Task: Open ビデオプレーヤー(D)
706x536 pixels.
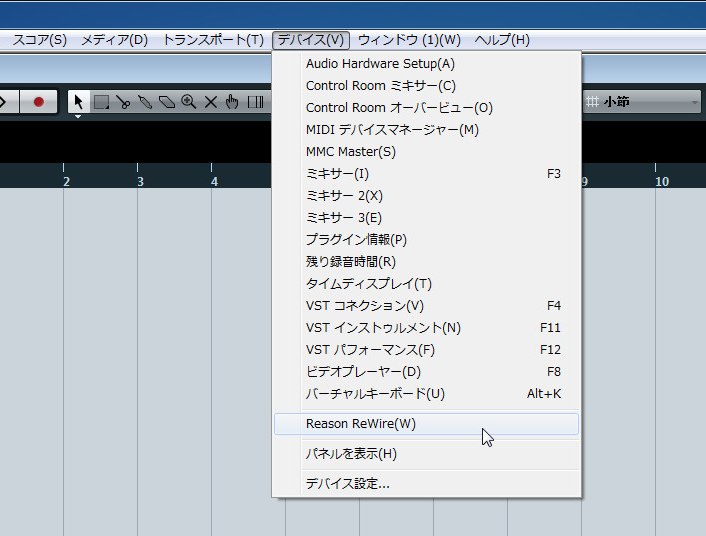Action: click(426, 372)
